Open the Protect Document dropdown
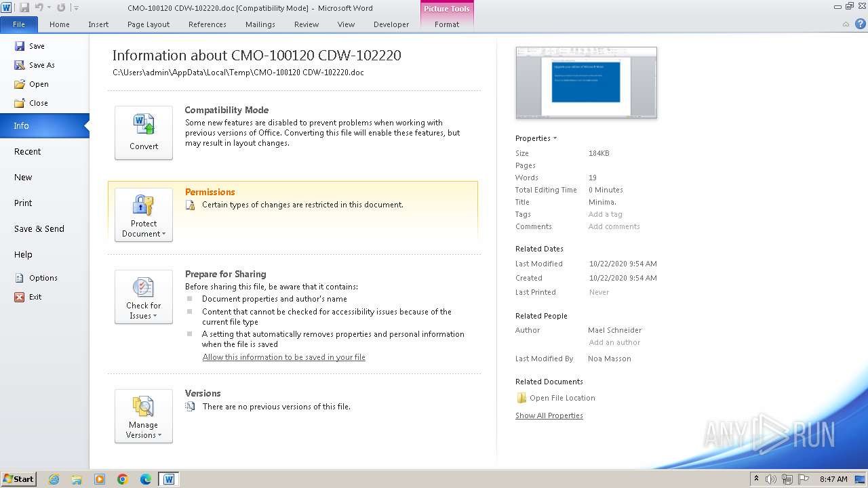The image size is (868, 488). (x=144, y=215)
